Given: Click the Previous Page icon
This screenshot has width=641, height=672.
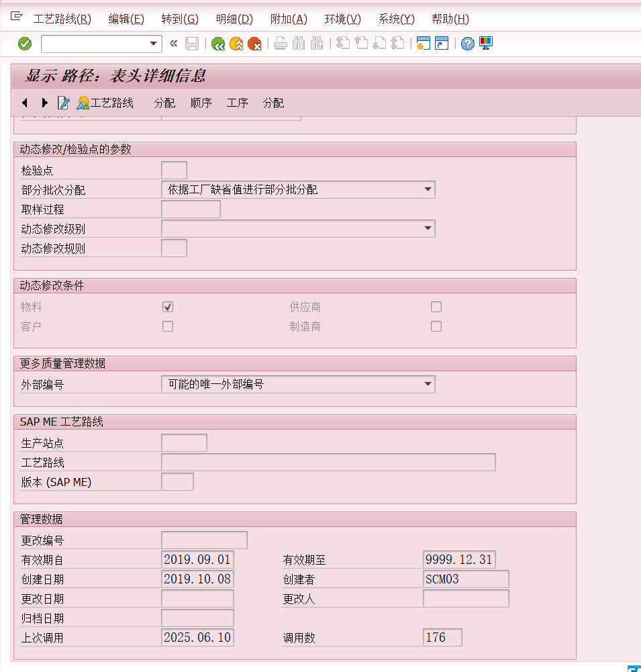Looking at the screenshot, I should click(x=361, y=44).
